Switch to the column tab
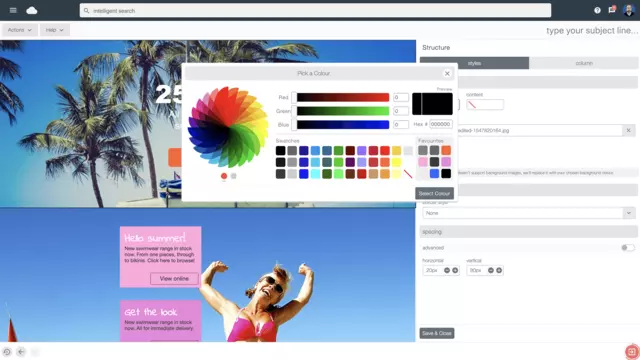Viewport: 640px width, 360px height. pyautogui.click(x=584, y=63)
